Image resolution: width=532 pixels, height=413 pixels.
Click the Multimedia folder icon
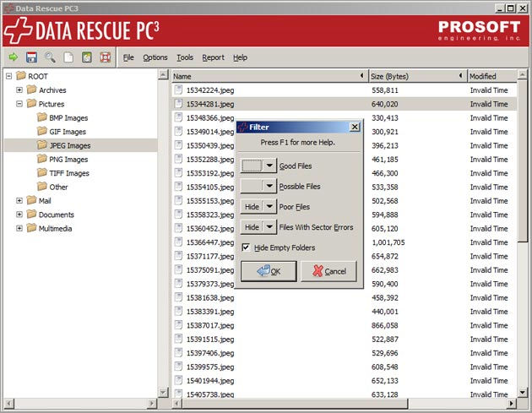[31, 228]
